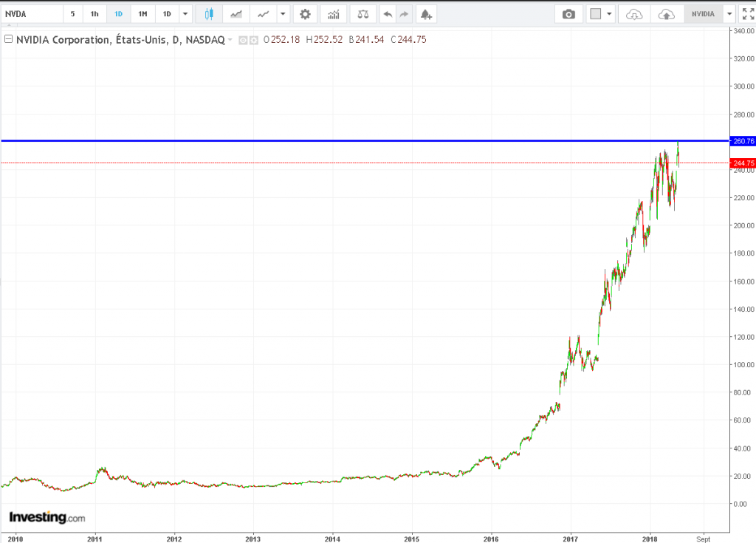756x543 pixels.
Task: Open chart settings gear
Action: tap(305, 14)
